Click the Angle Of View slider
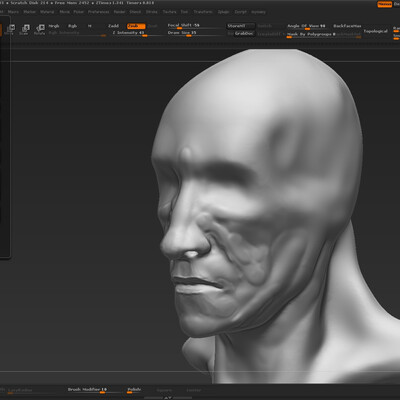Screen dimensions: 400x400 tap(306, 26)
